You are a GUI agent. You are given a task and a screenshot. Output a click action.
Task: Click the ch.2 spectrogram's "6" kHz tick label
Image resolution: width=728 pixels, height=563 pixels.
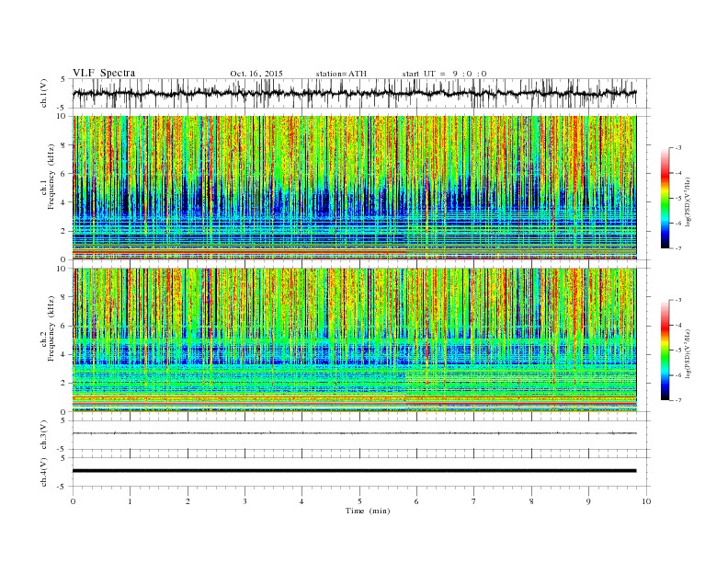click(64, 326)
